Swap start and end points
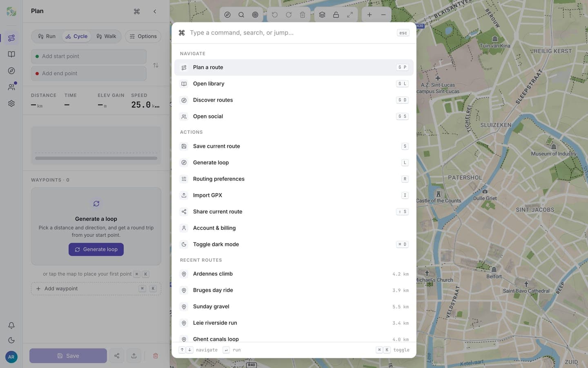The height and width of the screenshot is (368, 588). [156, 65]
